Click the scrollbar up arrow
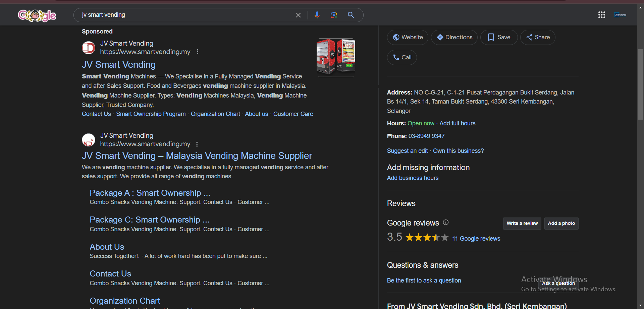 [640, 7]
